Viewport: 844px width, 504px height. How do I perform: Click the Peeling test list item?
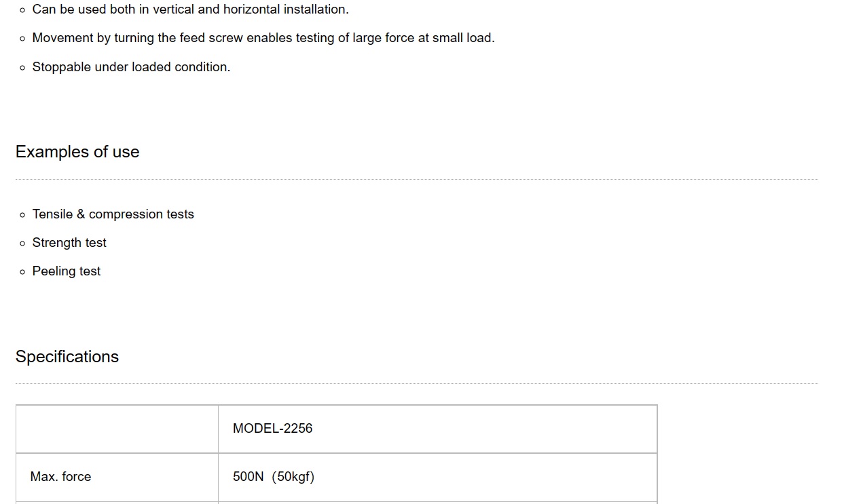coord(67,271)
